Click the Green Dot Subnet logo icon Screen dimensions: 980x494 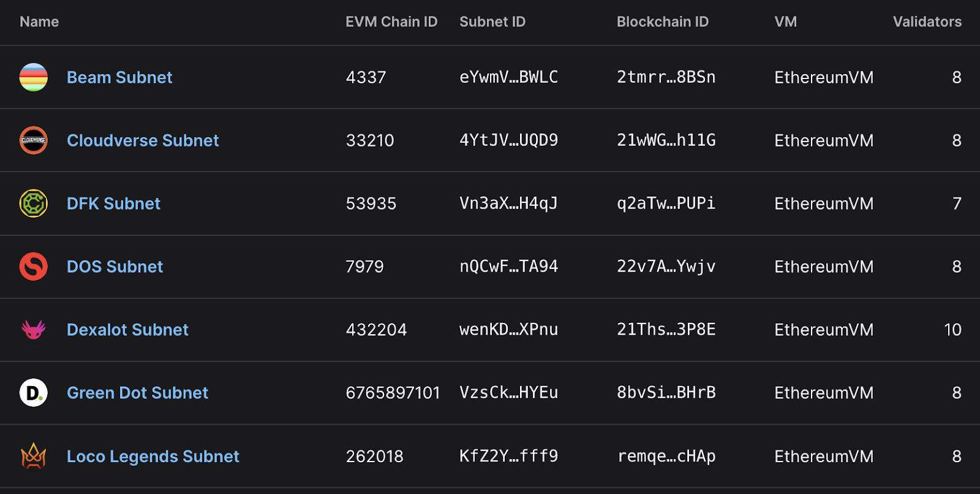[34, 393]
